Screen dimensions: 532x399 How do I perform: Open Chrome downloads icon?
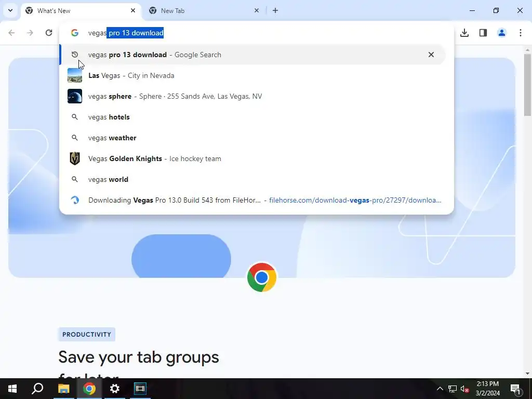[x=464, y=33]
